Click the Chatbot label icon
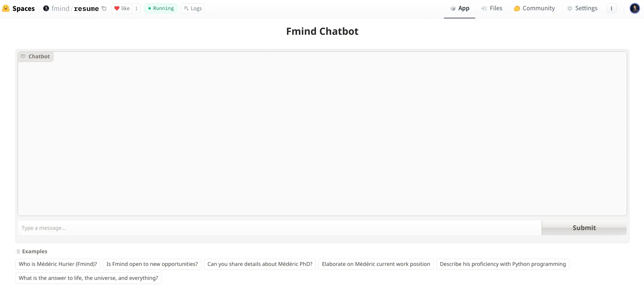 (x=23, y=57)
